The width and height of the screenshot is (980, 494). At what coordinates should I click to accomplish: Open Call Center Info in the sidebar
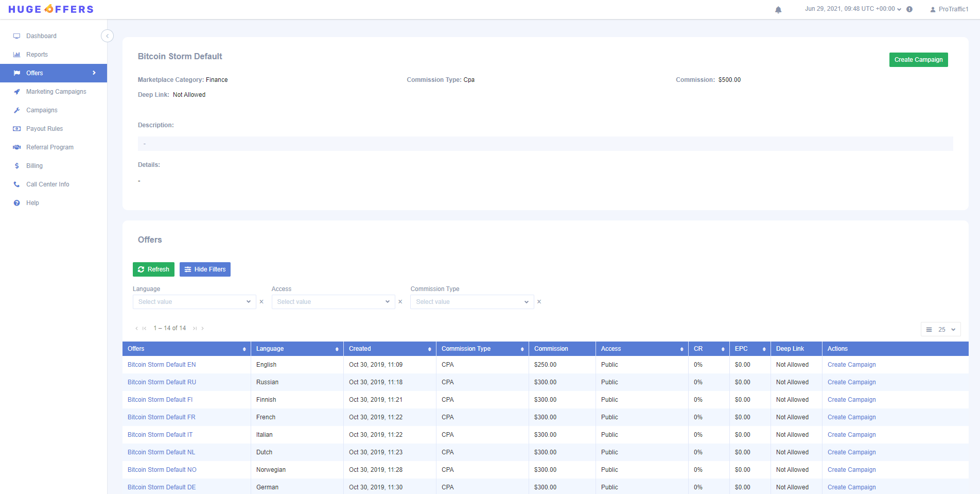click(47, 184)
